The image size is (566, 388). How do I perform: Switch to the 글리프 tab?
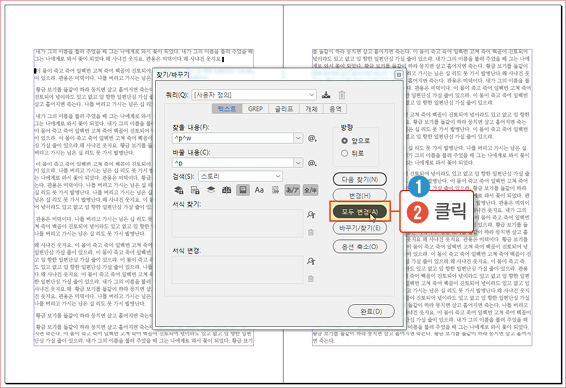point(284,109)
